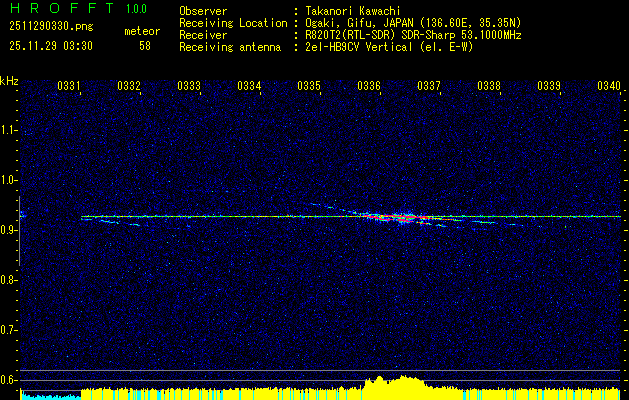629x400 pixels.
Task: Click the 0331 time marker
Action: coord(69,86)
